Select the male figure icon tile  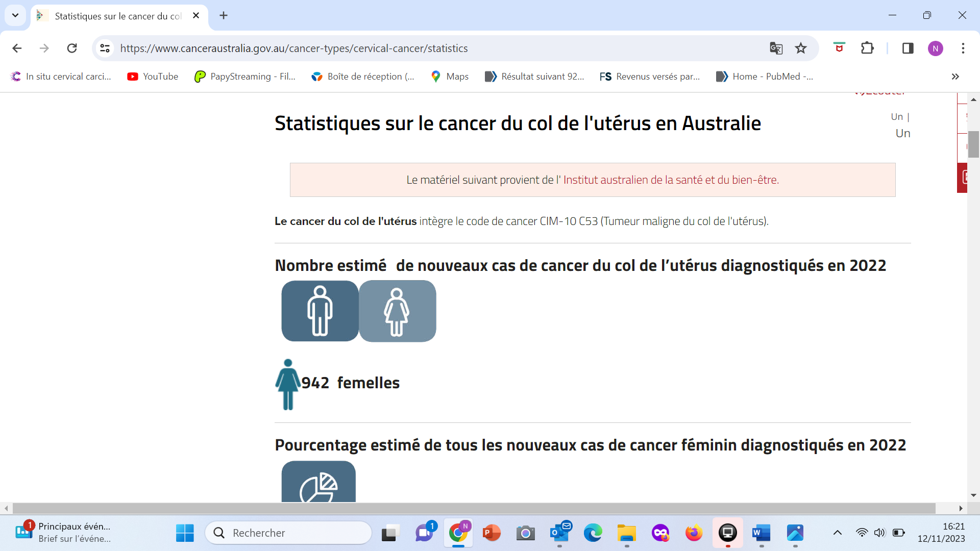tap(320, 311)
